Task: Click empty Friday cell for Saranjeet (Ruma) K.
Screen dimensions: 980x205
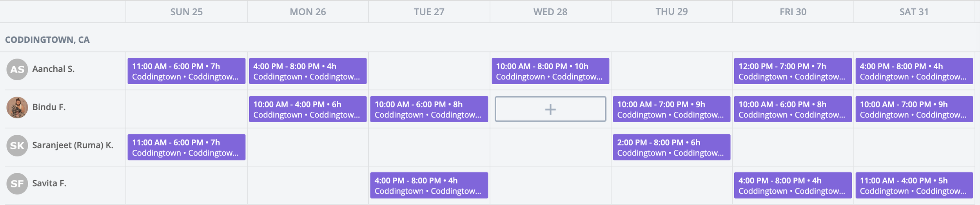Action: [793, 147]
